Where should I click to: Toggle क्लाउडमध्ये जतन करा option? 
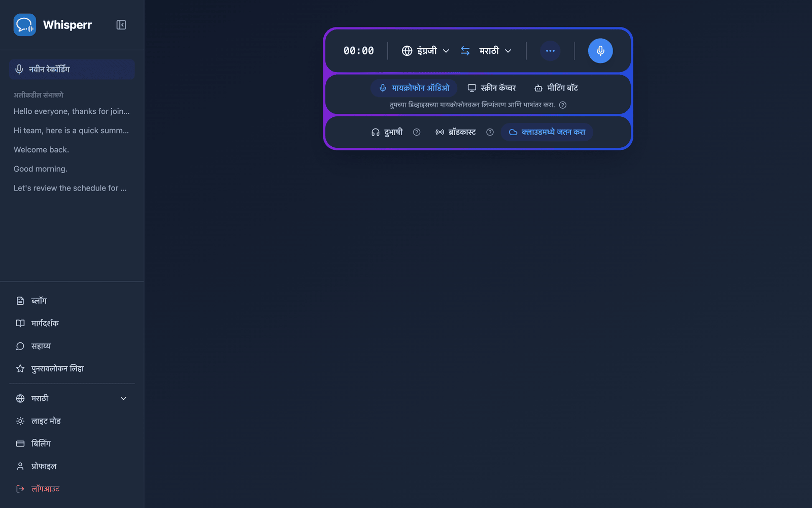(x=547, y=132)
